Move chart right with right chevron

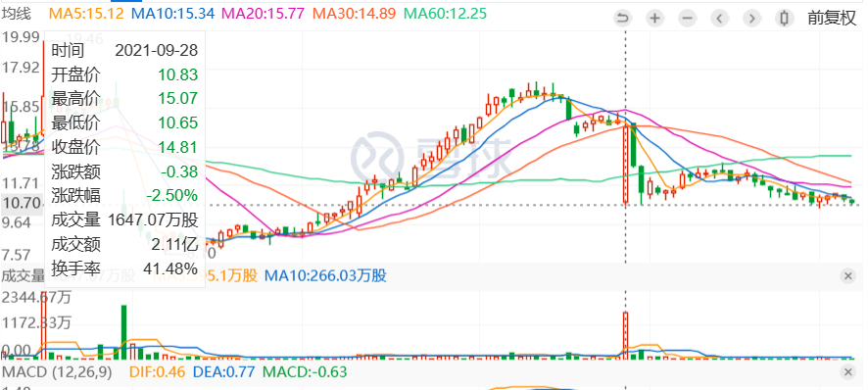click(751, 19)
